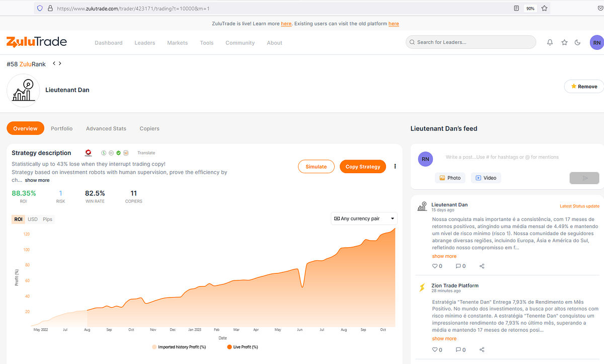
Task: Remove leader from favorites
Action: coord(584,87)
